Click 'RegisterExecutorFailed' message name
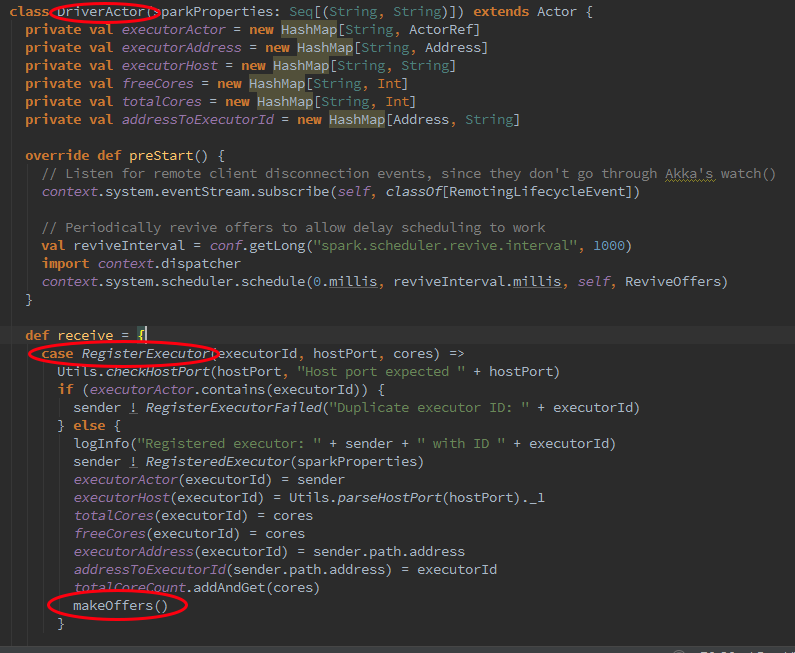This screenshot has width=795, height=653. (233, 408)
